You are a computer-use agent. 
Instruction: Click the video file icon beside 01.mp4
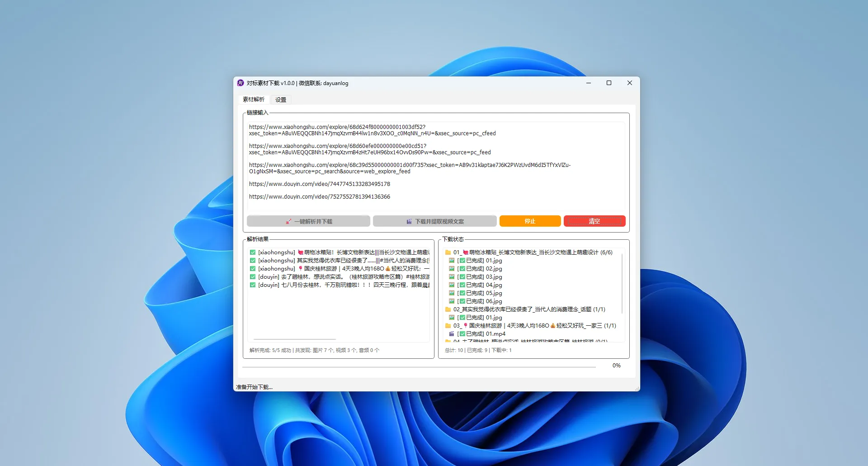[x=452, y=334]
